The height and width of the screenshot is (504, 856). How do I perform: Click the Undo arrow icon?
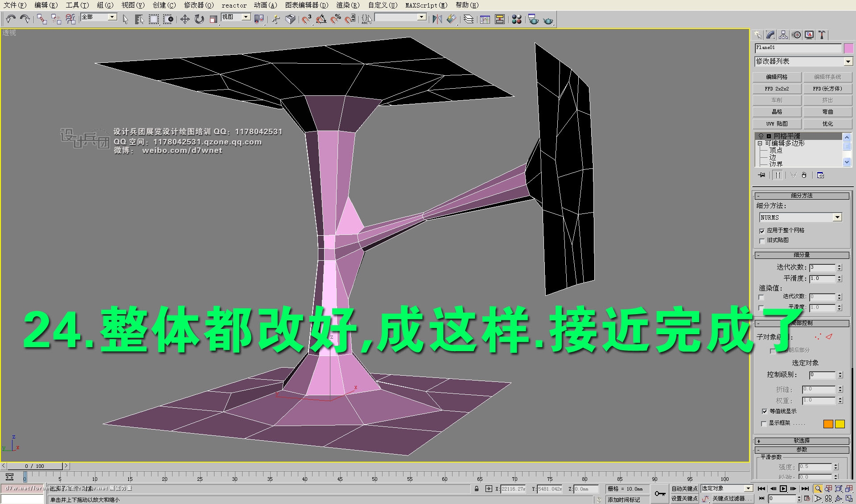tap(11, 19)
